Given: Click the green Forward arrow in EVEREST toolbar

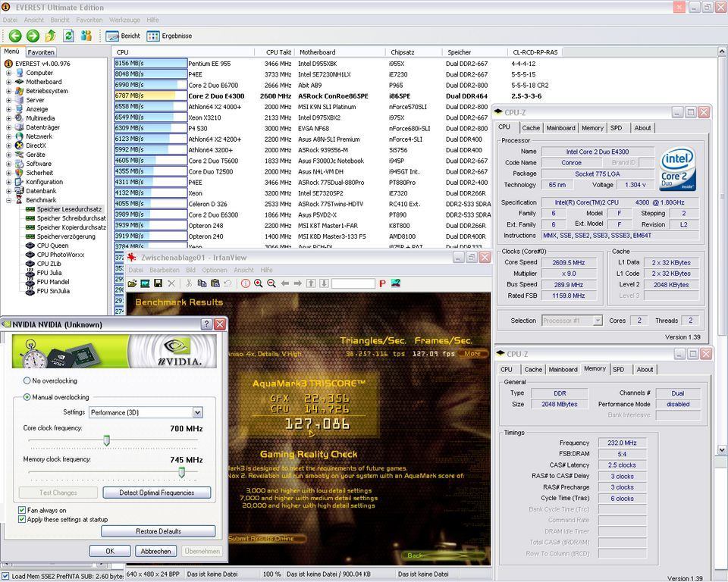Looking at the screenshot, I should click(x=33, y=36).
